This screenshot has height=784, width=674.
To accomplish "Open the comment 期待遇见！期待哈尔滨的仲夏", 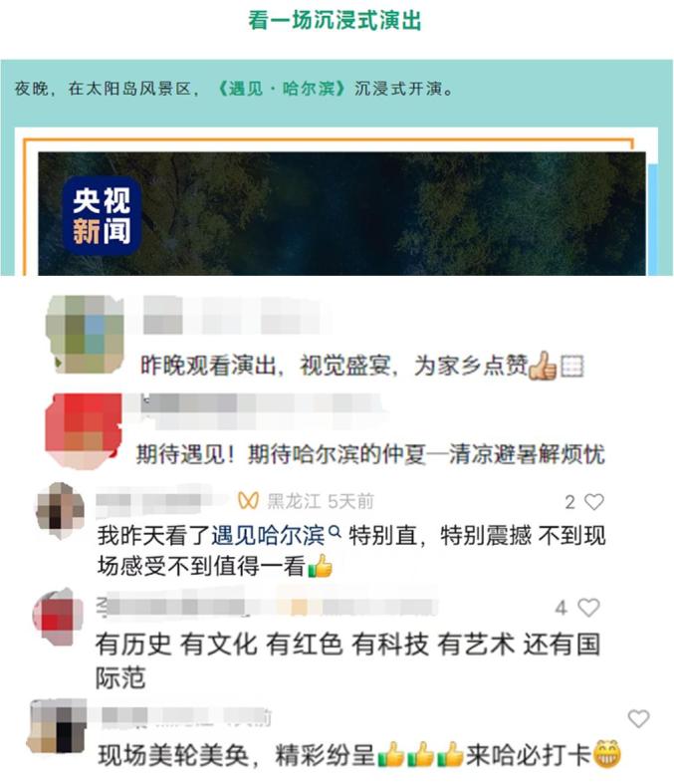I will click(x=370, y=454).
